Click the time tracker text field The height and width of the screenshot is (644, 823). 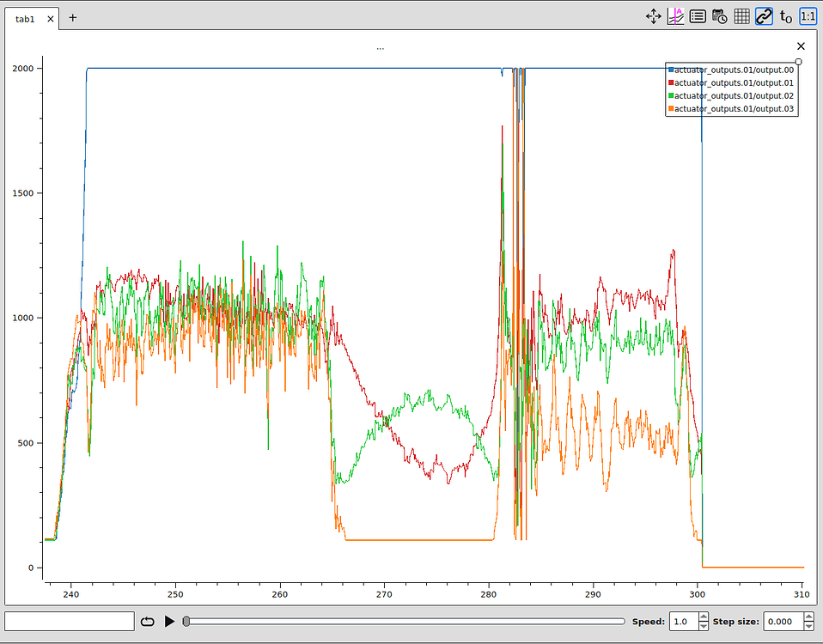pos(70,622)
